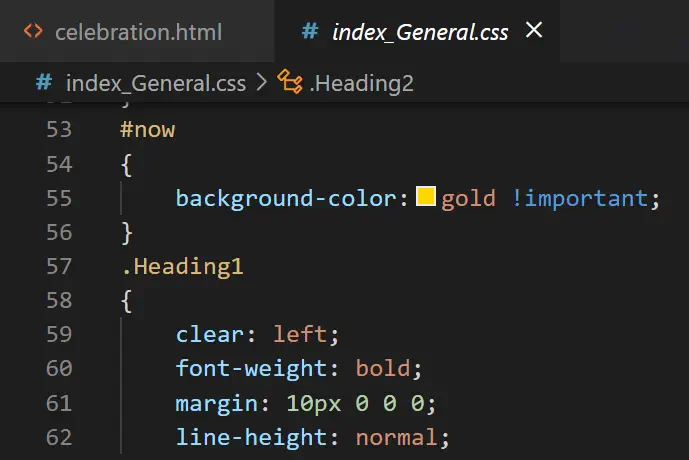Click line number 62 in the gutter
Image resolution: width=689 pixels, height=460 pixels.
[x=59, y=438]
